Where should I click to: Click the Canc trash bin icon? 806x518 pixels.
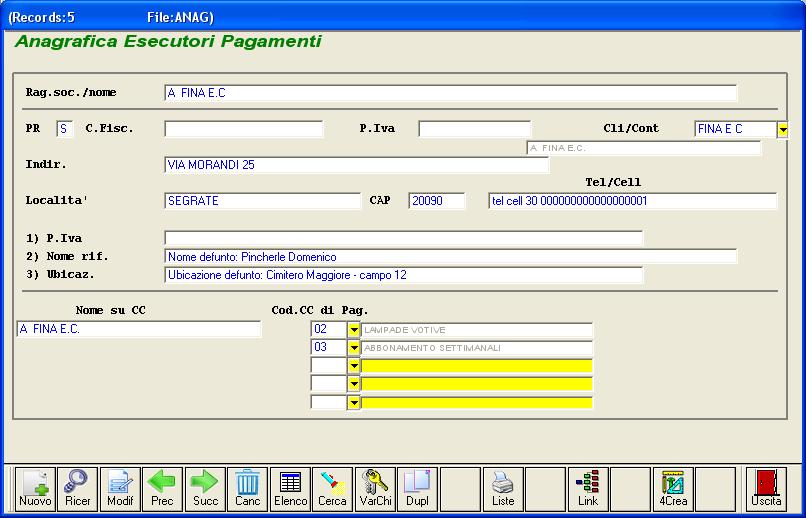tap(248, 489)
